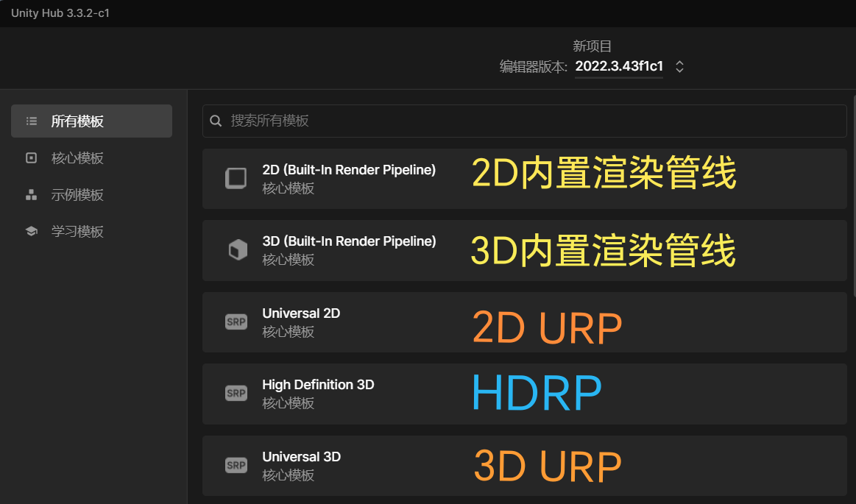Open the editor version dropdown arrows
Screen dimensions: 856x504
pyautogui.click(x=679, y=66)
